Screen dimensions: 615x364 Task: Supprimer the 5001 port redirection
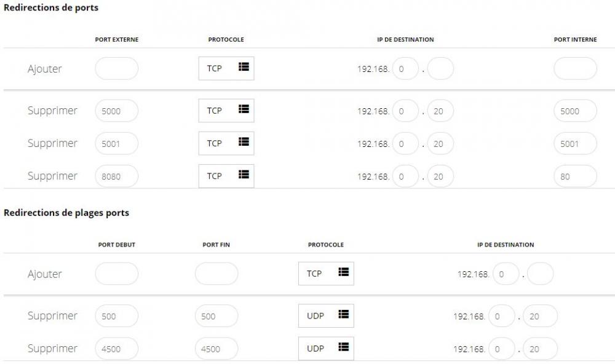(x=52, y=143)
